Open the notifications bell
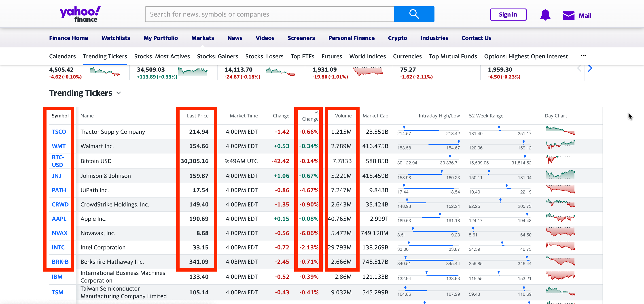 [545, 15]
